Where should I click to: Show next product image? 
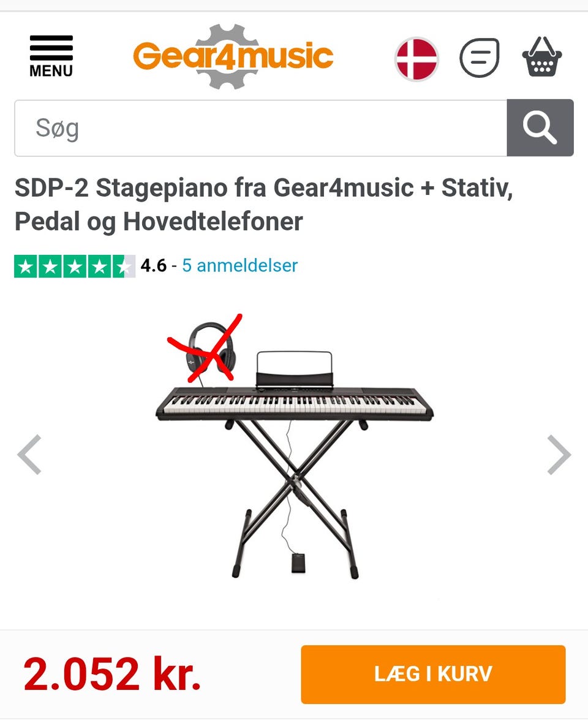point(559,455)
